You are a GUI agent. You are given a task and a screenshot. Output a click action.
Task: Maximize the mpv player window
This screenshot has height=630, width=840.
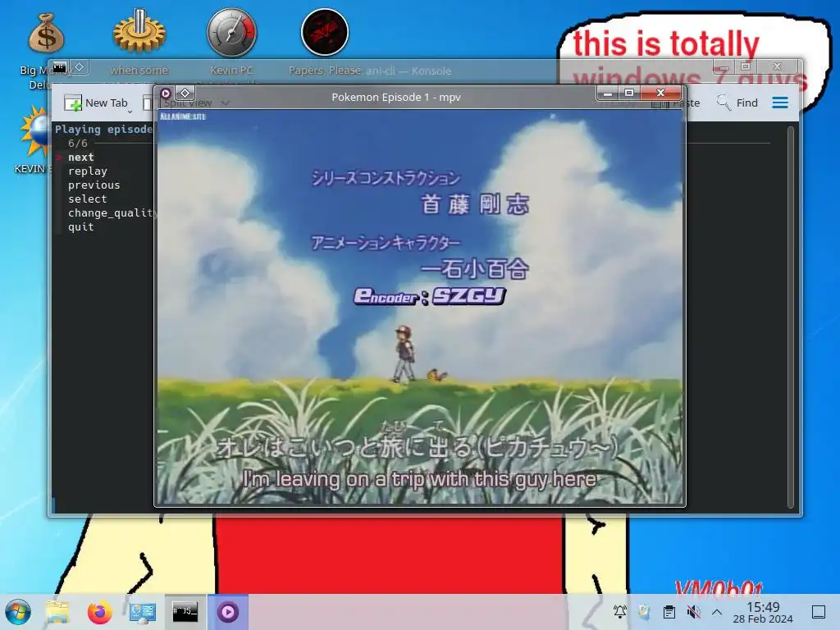629,94
